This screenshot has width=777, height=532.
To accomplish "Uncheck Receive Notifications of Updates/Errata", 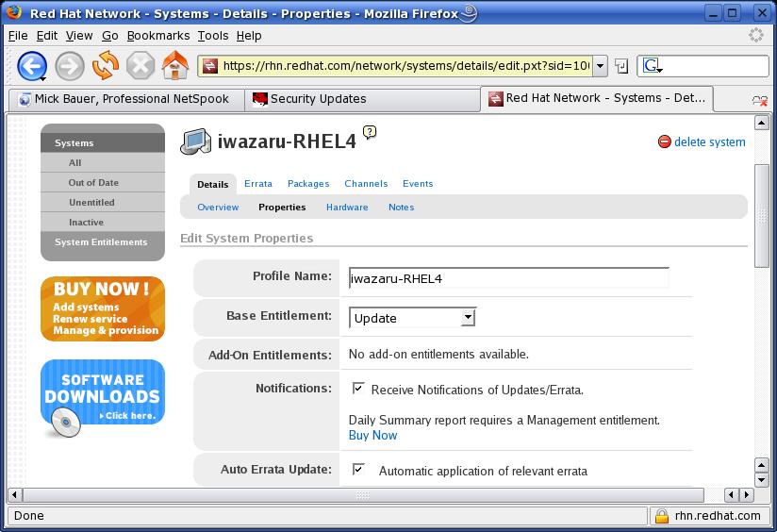I will 358,388.
